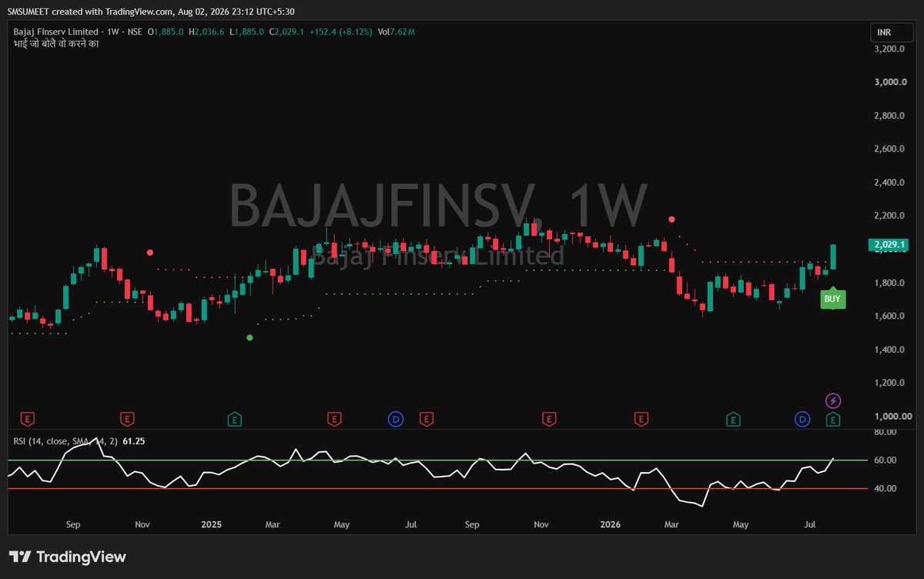Screen dimensions: 924x579
Task: Open the green earnings marker after 2025 label
Action: [x=235, y=420]
